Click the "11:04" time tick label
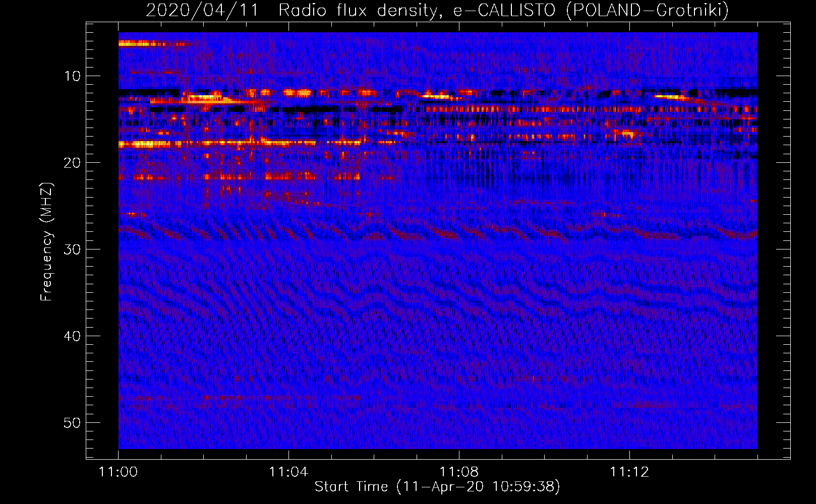Screen dimensions: 816x504 tap(288, 472)
